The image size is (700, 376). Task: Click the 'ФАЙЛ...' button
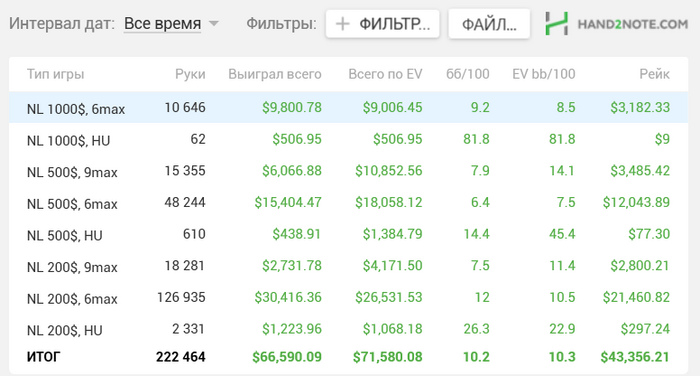pyautogui.click(x=489, y=24)
